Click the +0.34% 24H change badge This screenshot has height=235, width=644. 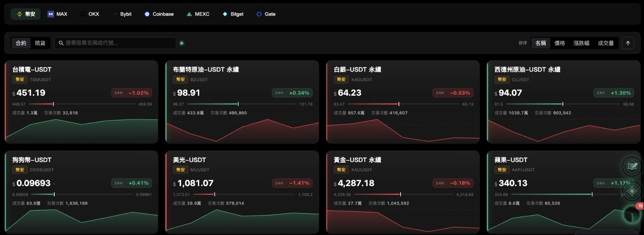pyautogui.click(x=292, y=93)
